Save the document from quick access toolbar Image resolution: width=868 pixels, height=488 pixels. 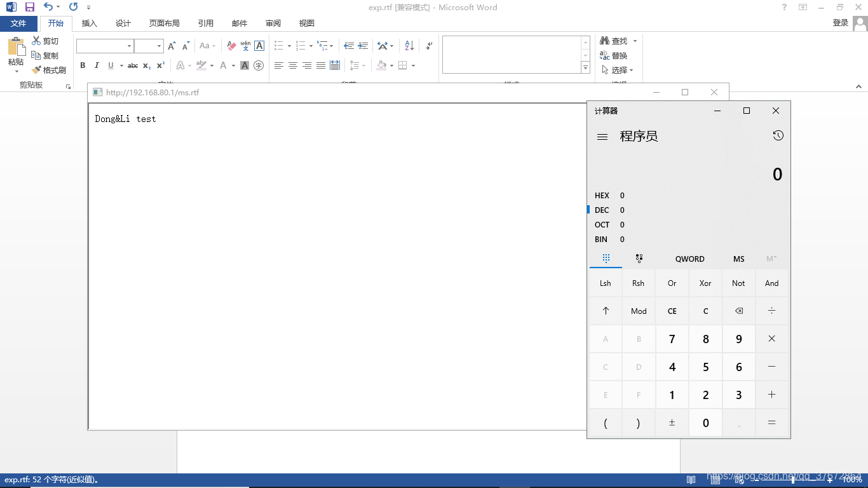pos(30,7)
